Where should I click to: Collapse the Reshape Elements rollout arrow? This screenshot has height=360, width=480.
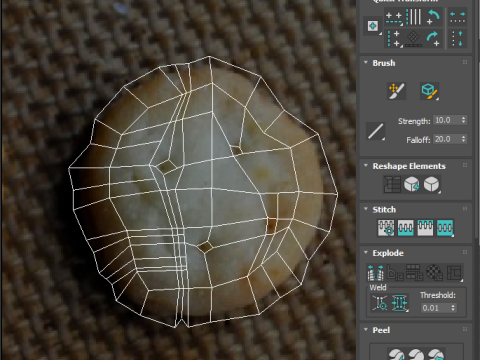366,166
